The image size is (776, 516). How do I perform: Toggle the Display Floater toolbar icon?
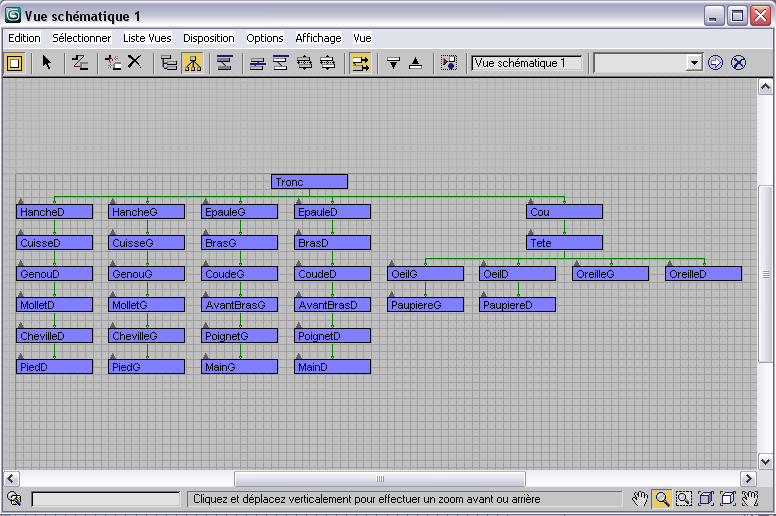(x=14, y=63)
